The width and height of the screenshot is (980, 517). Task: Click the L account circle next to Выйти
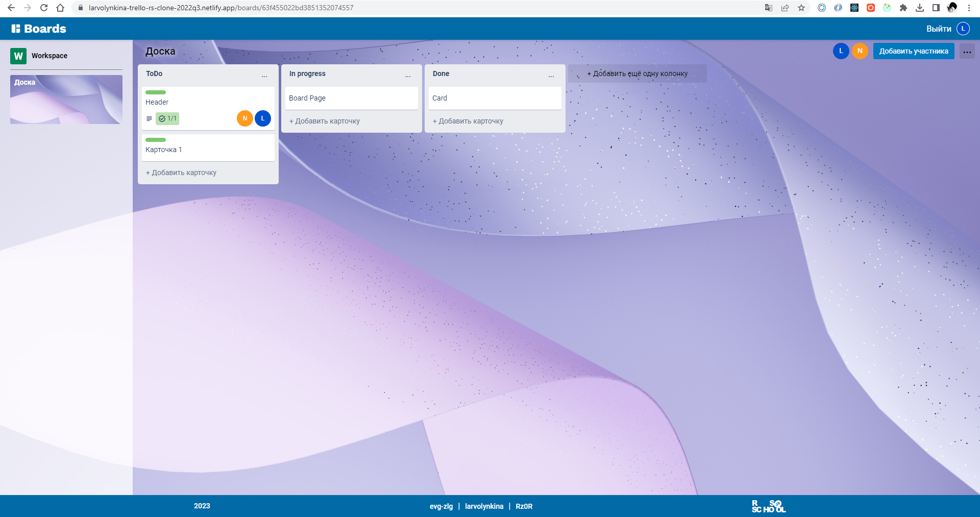(x=964, y=29)
